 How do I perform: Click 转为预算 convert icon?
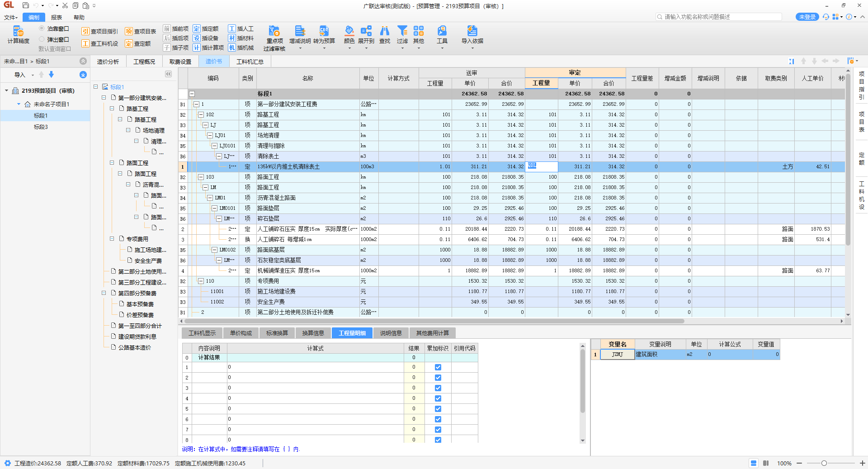point(324,36)
